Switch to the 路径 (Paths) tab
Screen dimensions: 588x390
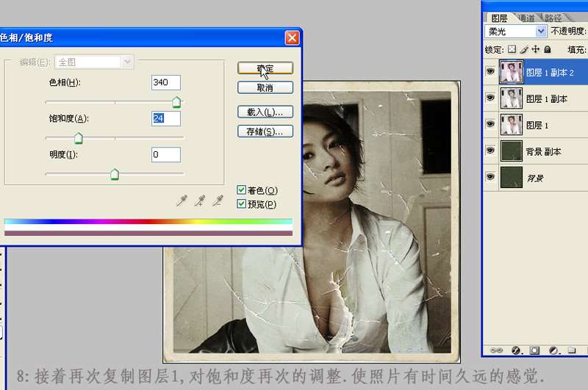pyautogui.click(x=552, y=18)
